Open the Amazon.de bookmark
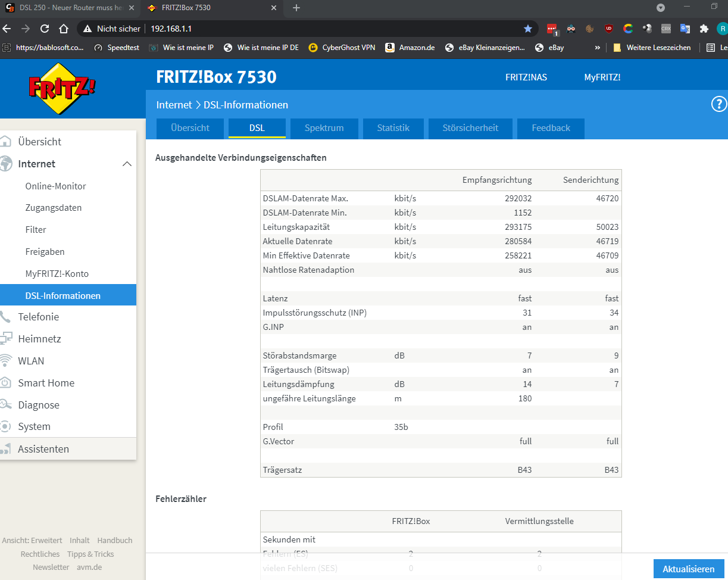 click(410, 48)
